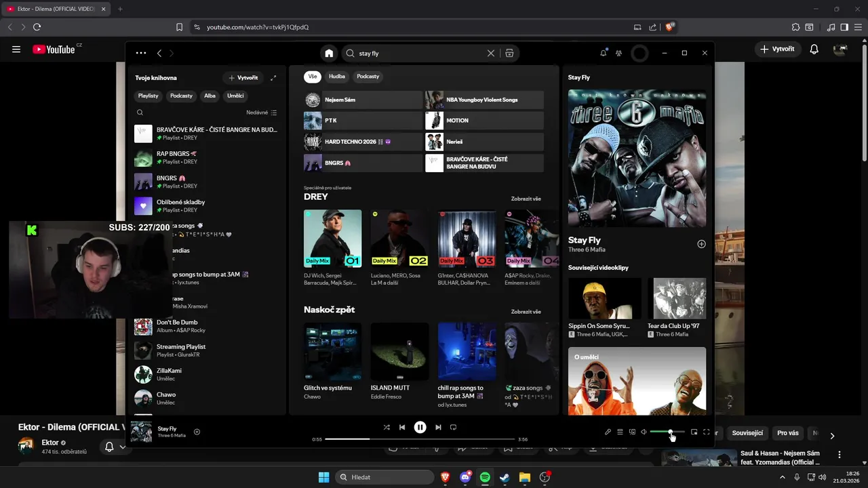Select the 'Podcasty' filter chip
The image size is (868, 488).
coord(368,77)
